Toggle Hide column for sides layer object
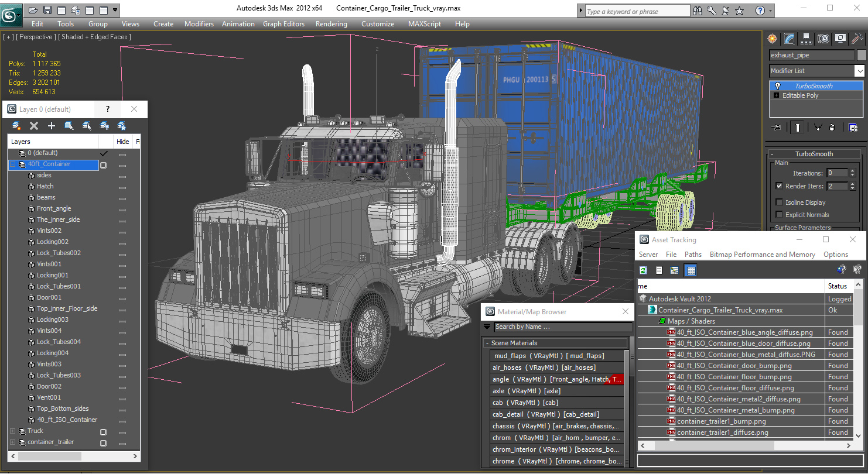 [122, 176]
